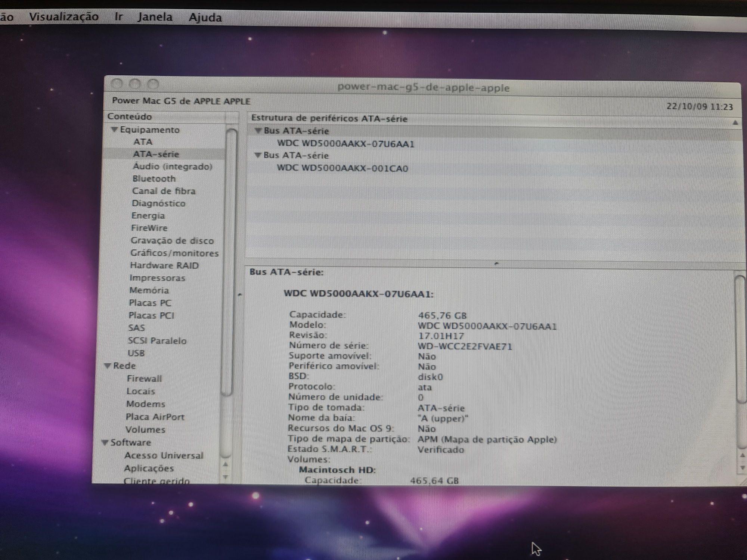Select Placas PCI entry
This screenshot has width=747, height=560.
pos(151,315)
